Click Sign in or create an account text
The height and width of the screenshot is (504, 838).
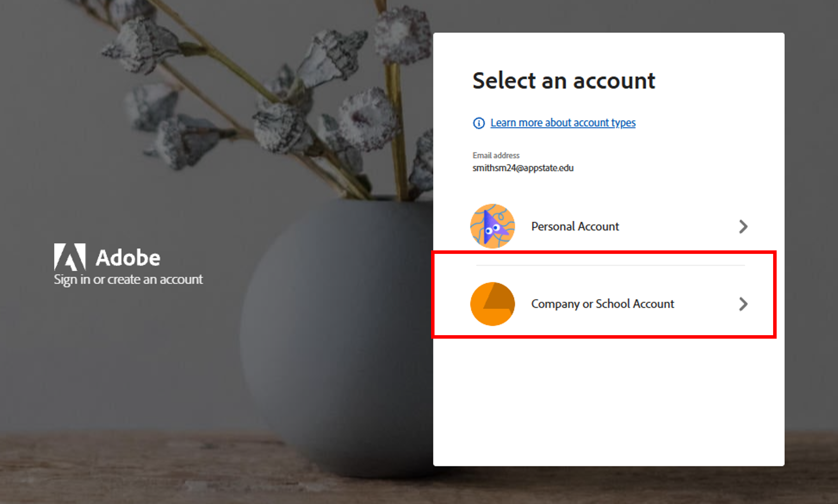tap(128, 279)
